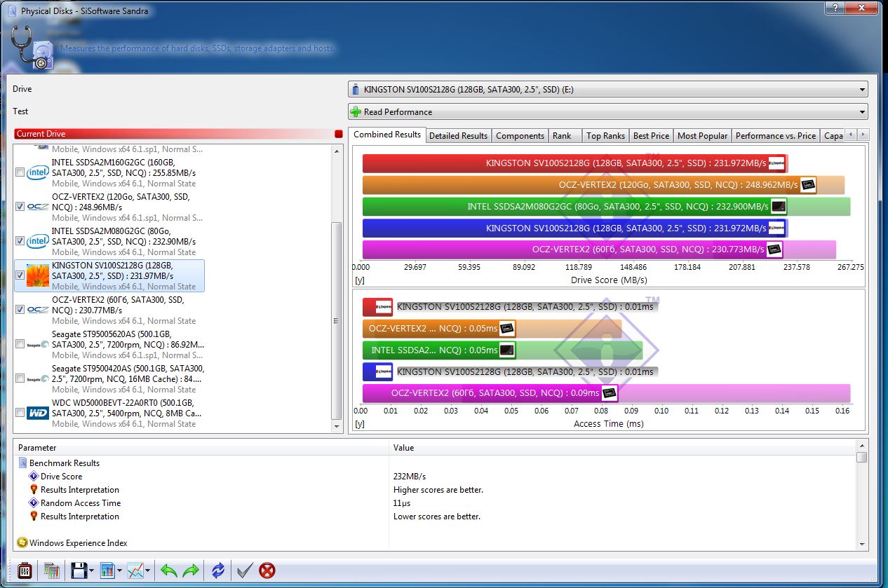Open the Drive selection dropdown
The height and width of the screenshot is (588, 888).
click(x=607, y=90)
